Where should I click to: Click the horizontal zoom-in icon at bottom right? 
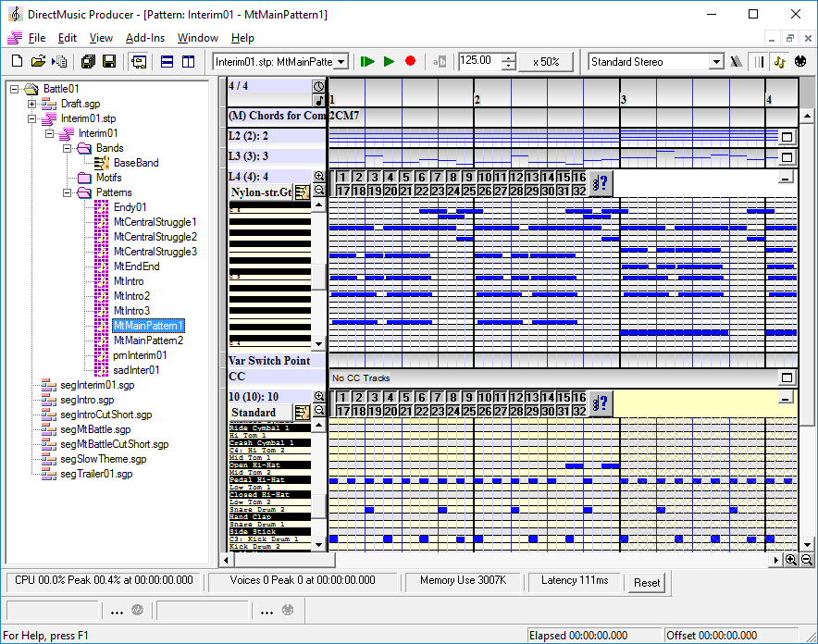tap(791, 560)
